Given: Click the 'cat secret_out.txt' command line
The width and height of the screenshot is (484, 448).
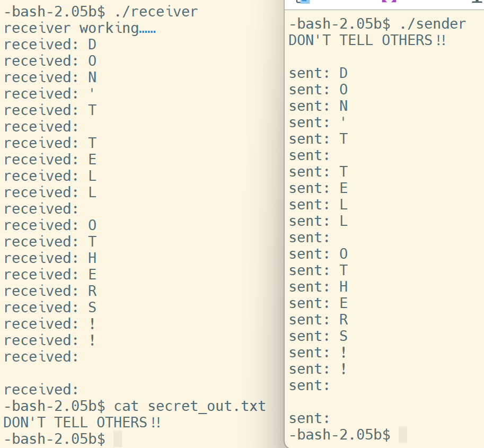Looking at the screenshot, I should point(135,406).
